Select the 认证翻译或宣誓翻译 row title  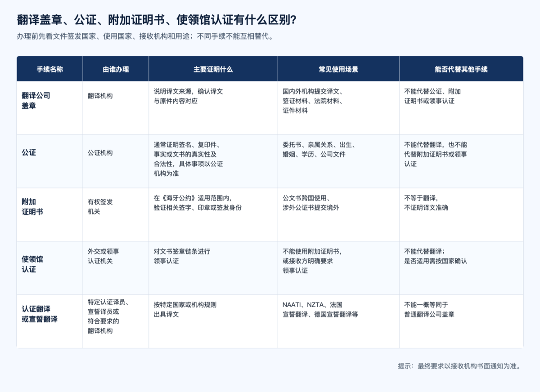pos(40,314)
